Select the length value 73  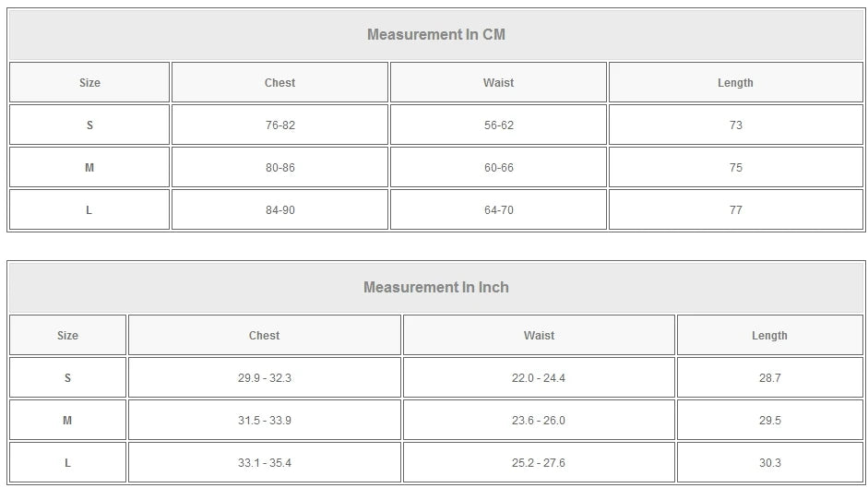tap(735, 125)
